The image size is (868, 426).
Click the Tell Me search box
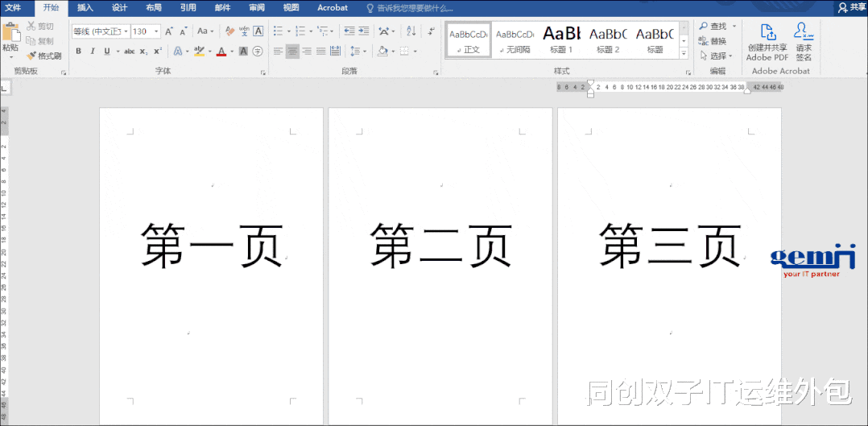(410, 8)
